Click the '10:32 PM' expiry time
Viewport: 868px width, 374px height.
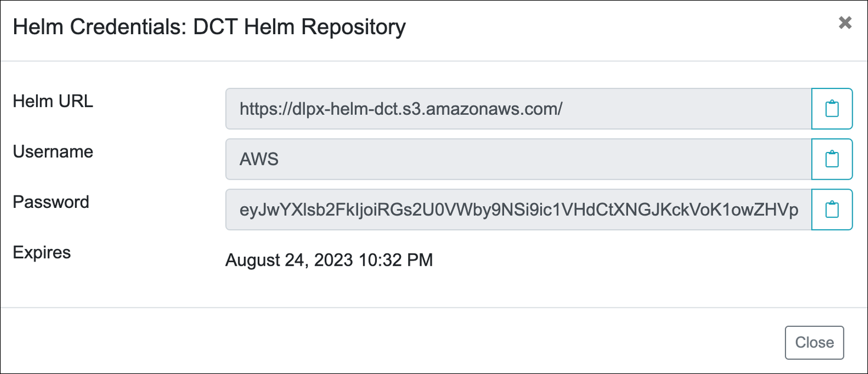pyautogui.click(x=396, y=260)
